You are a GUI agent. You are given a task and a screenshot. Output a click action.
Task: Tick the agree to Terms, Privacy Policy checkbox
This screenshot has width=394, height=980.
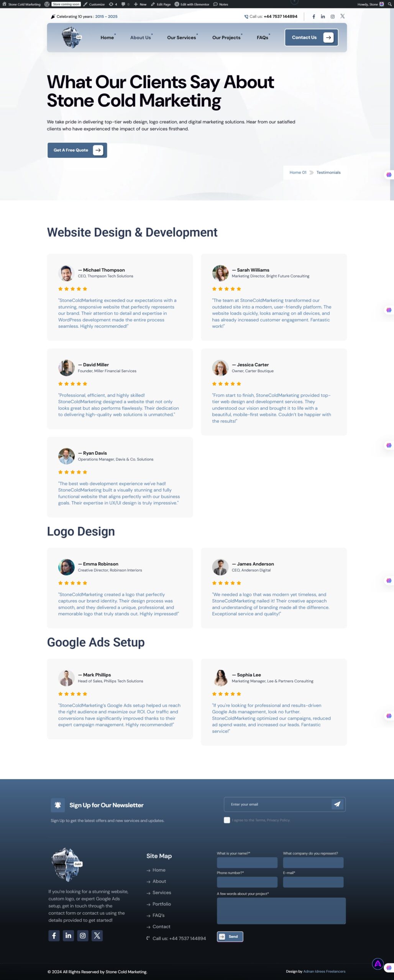(227, 820)
